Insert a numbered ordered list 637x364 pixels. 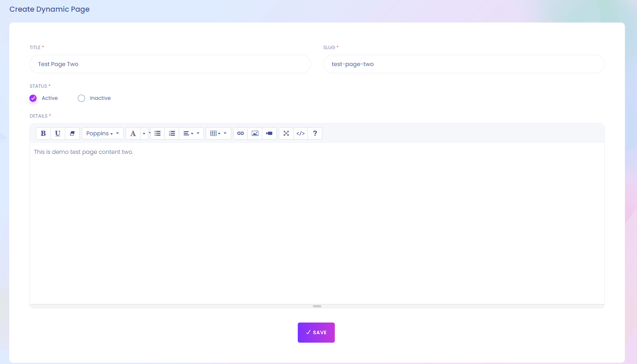[x=172, y=133]
